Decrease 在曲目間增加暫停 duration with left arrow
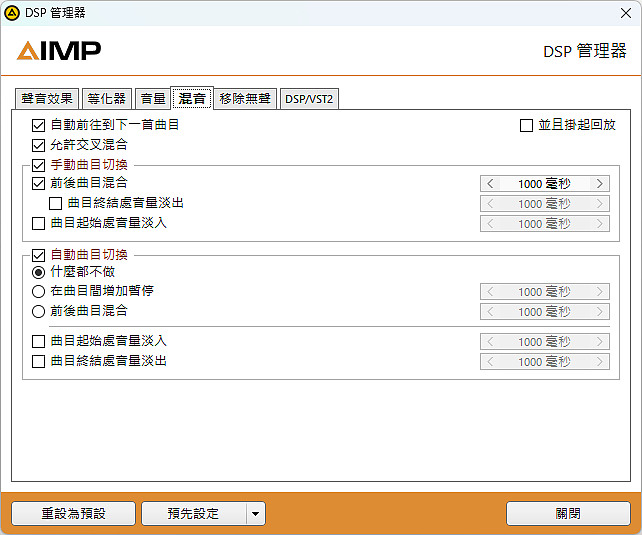Screen dimensions: 642x535 click(x=490, y=291)
